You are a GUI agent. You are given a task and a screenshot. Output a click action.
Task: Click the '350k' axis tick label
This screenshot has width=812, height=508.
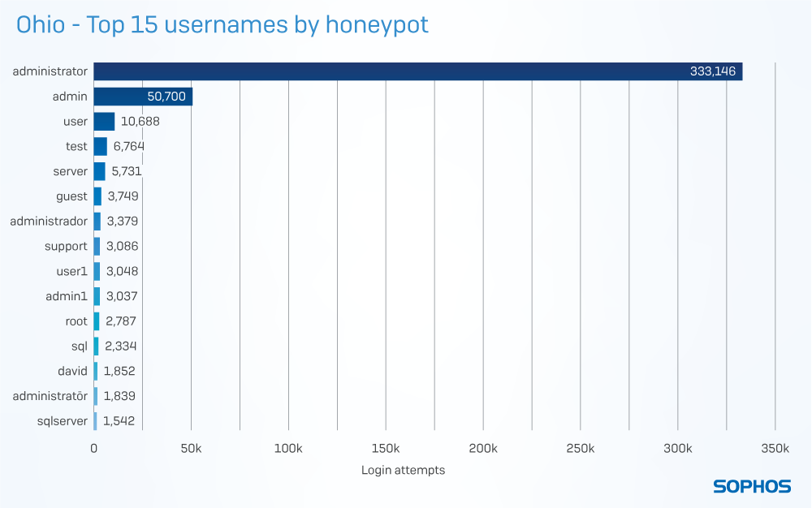point(775,449)
